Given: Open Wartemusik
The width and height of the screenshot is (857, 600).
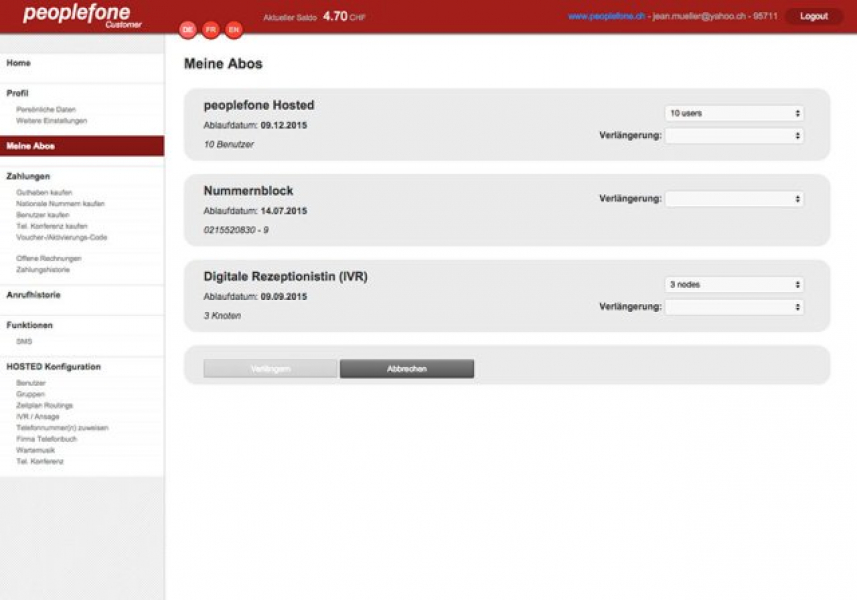Looking at the screenshot, I should (36, 450).
